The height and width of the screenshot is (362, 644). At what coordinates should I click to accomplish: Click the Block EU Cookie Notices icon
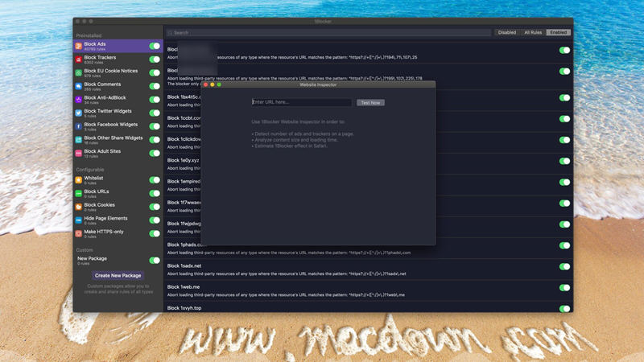(x=78, y=72)
